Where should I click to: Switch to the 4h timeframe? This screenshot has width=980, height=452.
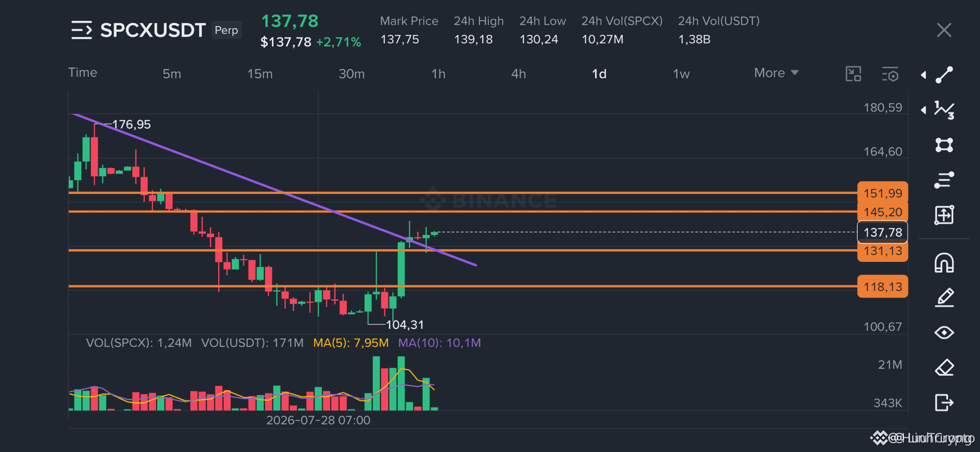[x=518, y=74]
